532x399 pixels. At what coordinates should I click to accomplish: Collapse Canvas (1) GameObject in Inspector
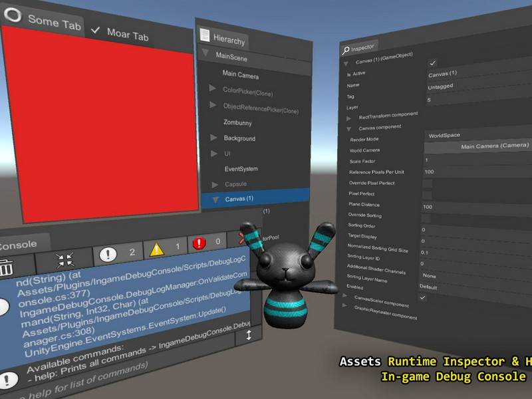pos(346,63)
